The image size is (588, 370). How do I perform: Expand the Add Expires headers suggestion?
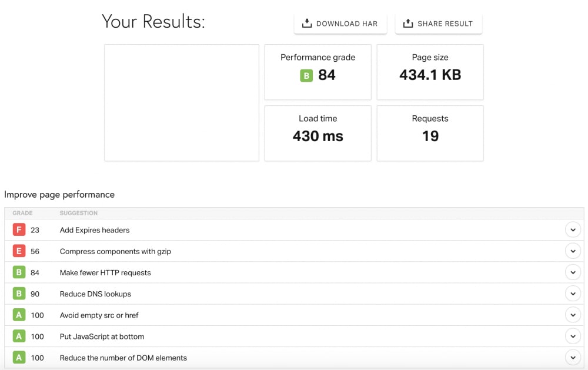tap(572, 230)
